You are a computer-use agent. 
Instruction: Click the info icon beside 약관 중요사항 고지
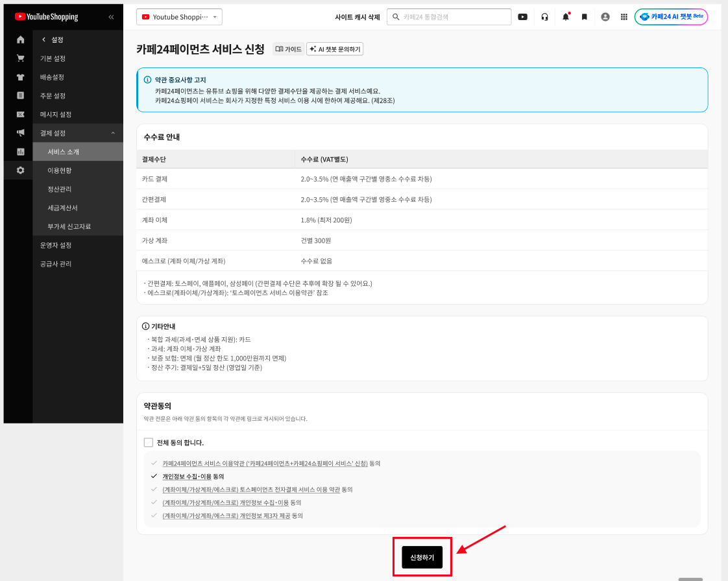pos(148,80)
